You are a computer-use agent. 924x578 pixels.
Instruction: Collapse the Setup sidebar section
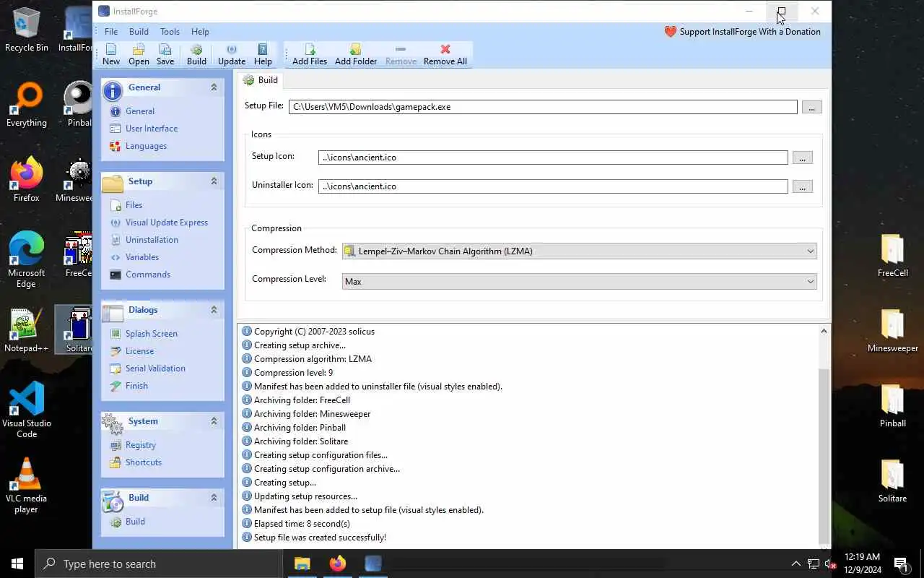pyautogui.click(x=214, y=181)
